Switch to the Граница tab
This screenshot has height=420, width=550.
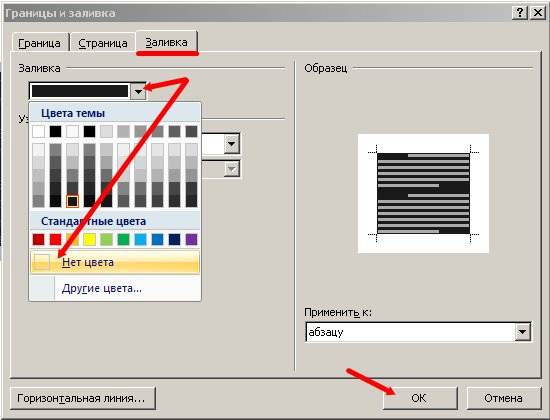pyautogui.click(x=39, y=43)
